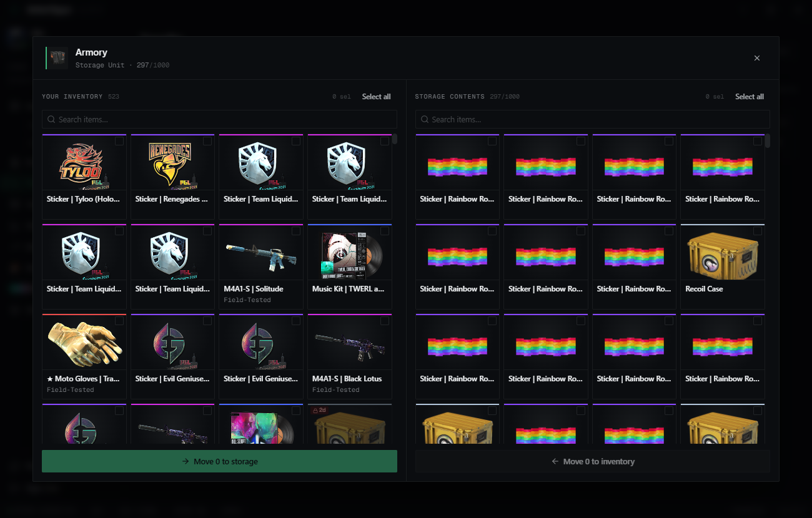Image resolution: width=812 pixels, height=518 pixels.
Task: Select all items in Your Inventory
Action: (x=377, y=97)
